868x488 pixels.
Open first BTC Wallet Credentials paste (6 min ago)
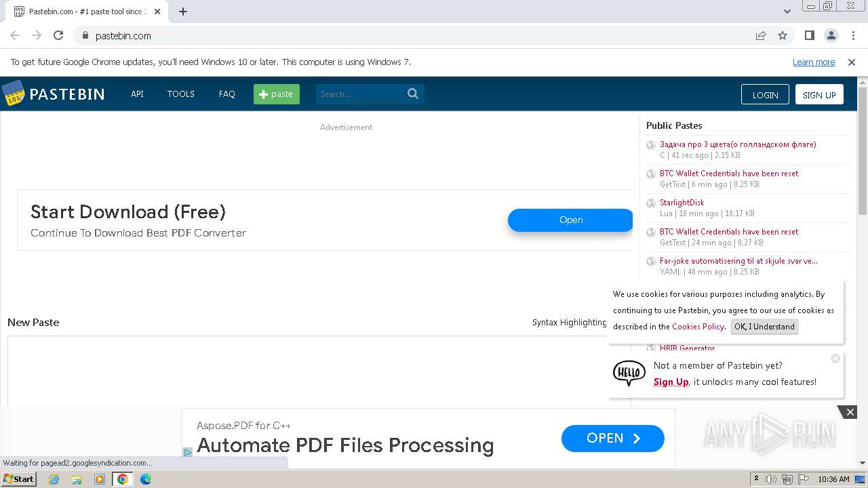point(729,174)
